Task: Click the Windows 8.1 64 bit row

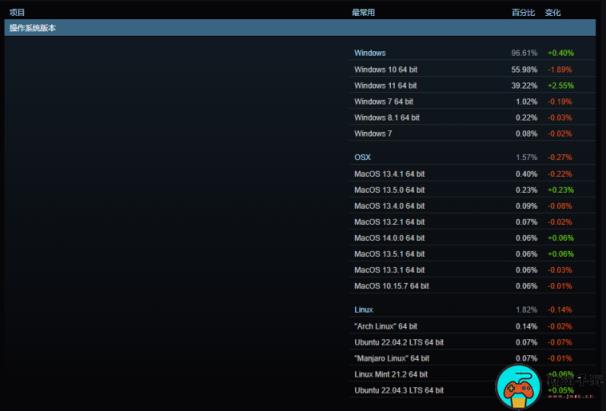Action: [472, 118]
